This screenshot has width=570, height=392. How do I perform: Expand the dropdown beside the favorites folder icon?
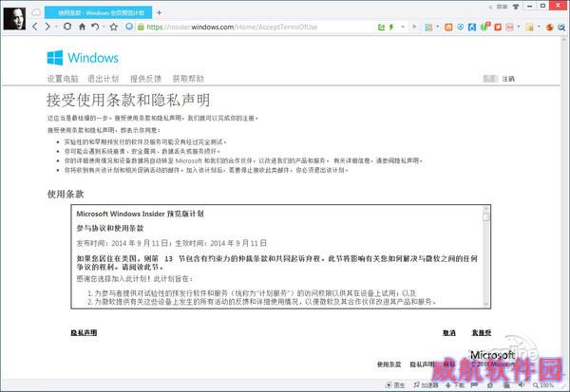539,27
